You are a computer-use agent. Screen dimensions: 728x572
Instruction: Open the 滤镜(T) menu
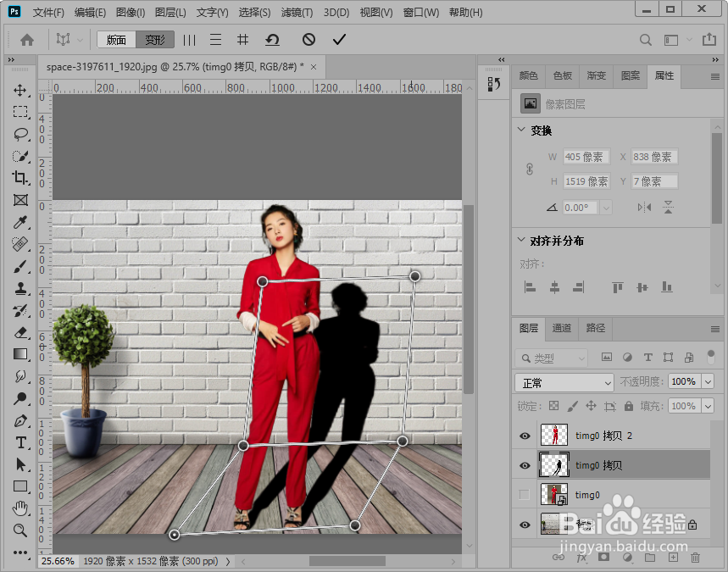click(x=297, y=13)
